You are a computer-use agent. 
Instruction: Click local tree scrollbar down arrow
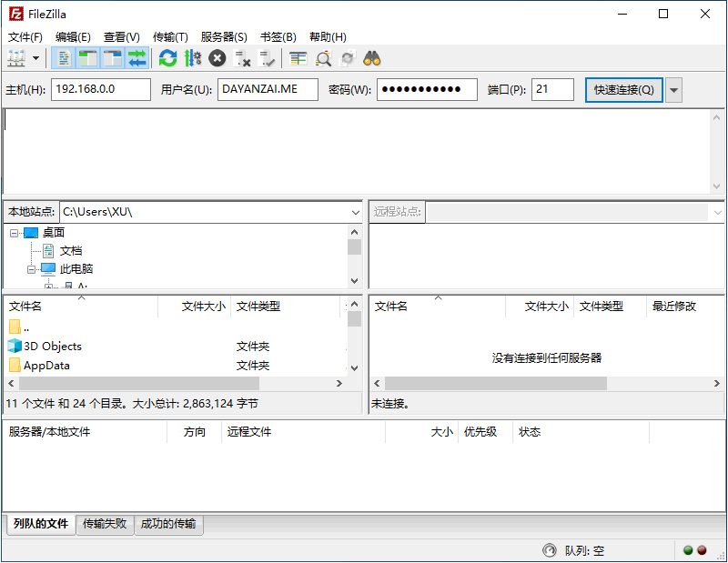(355, 281)
